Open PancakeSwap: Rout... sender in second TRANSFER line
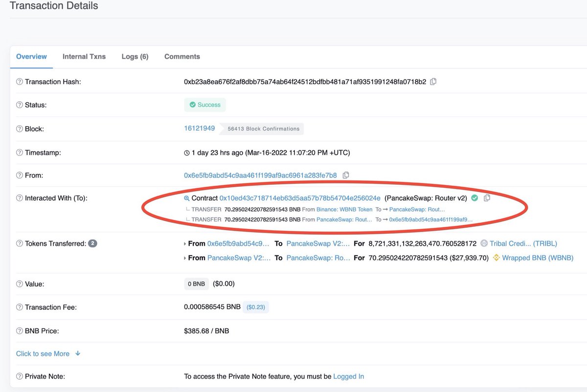The width and height of the screenshot is (587, 392). [344, 220]
